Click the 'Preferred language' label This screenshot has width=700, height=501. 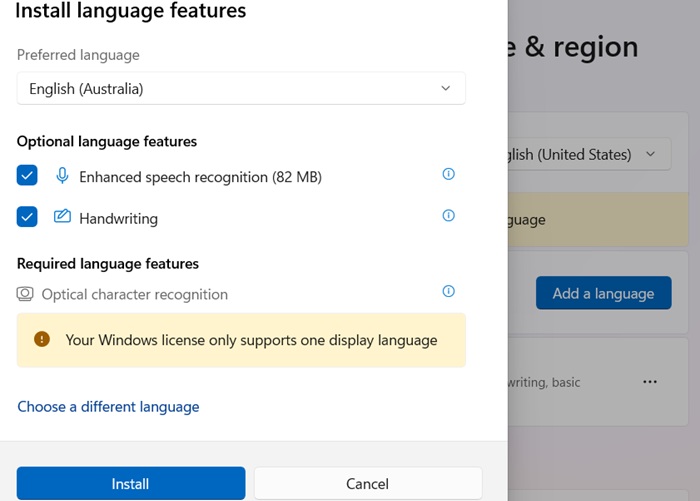[78, 55]
